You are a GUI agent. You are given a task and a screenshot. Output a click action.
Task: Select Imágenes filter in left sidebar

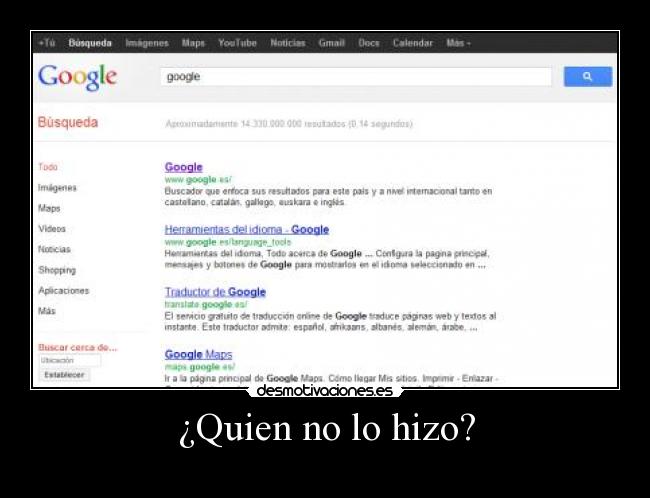[57, 188]
